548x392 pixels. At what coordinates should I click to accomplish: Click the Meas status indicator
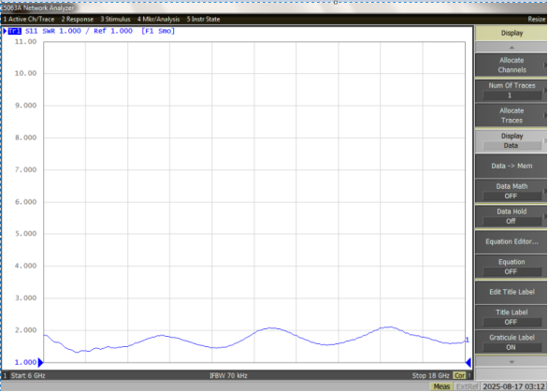441,386
